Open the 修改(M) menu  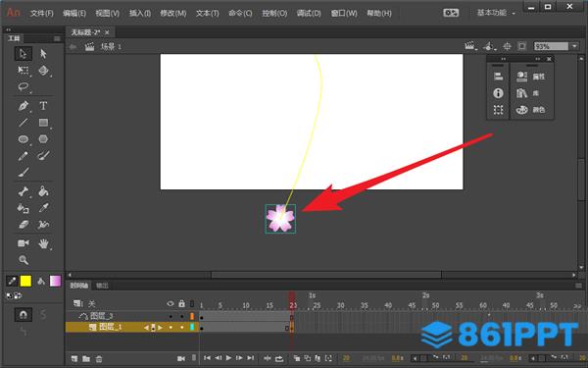pos(172,13)
